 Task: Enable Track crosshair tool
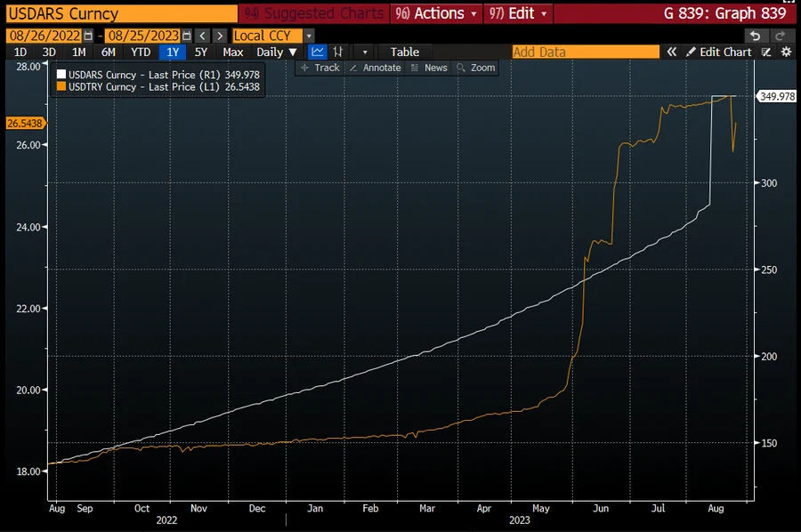[320, 68]
